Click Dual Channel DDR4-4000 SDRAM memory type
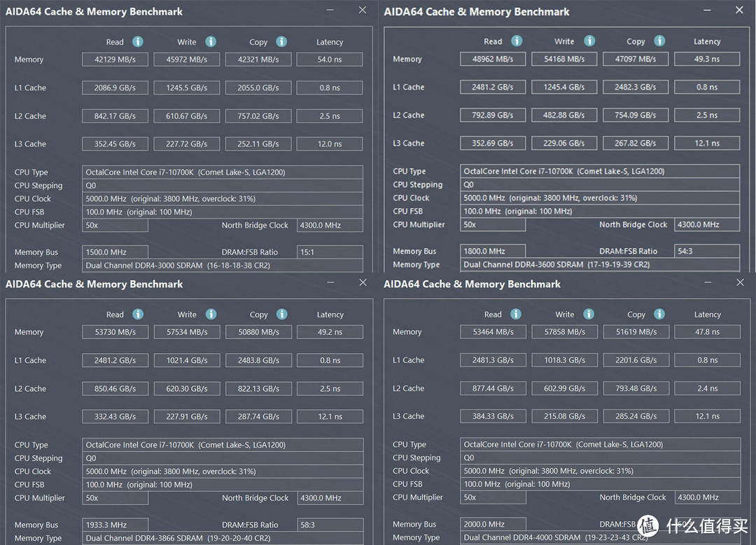 tap(601, 538)
